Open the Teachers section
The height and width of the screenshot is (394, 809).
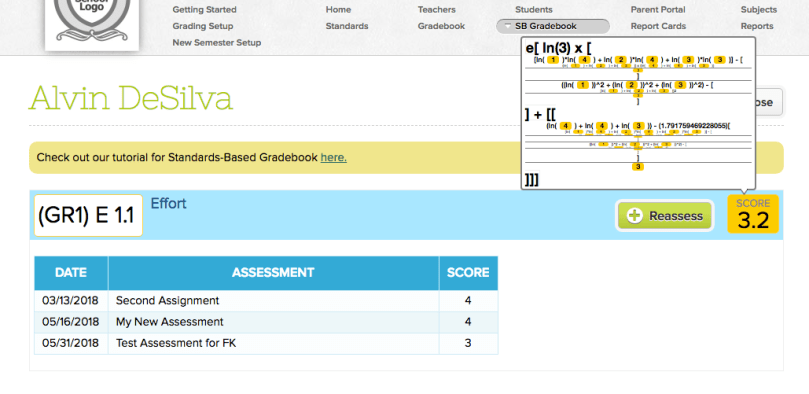point(436,10)
